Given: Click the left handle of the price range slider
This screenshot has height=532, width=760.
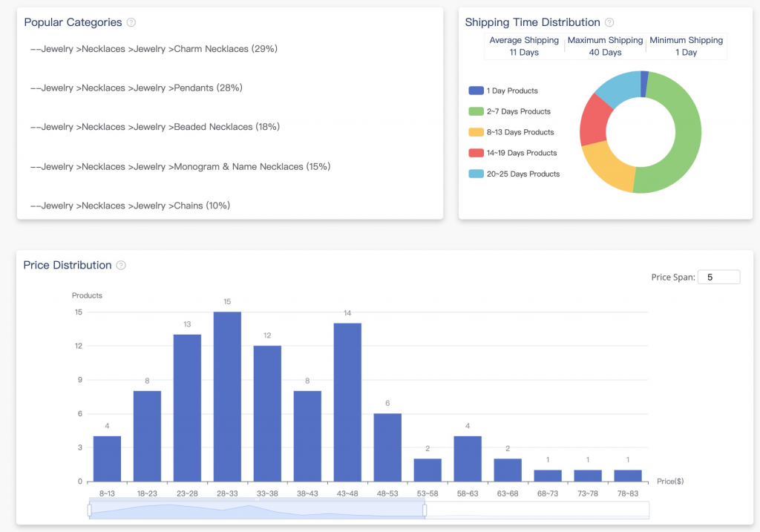Looking at the screenshot, I should point(89,510).
